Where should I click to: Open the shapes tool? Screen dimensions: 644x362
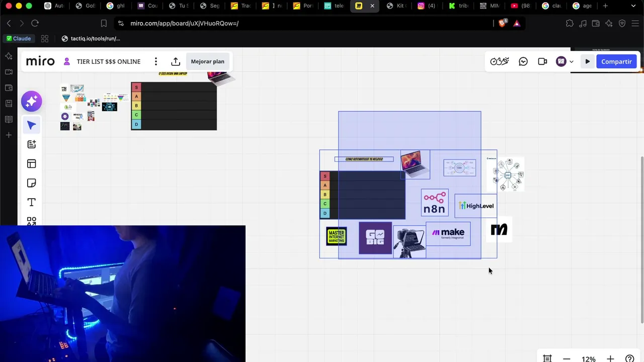point(31,221)
